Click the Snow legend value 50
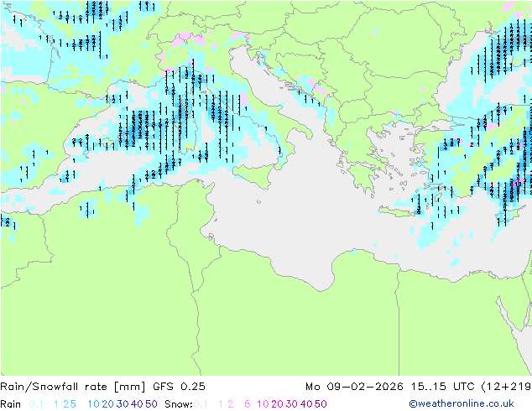532x411 pixels. click(x=321, y=404)
